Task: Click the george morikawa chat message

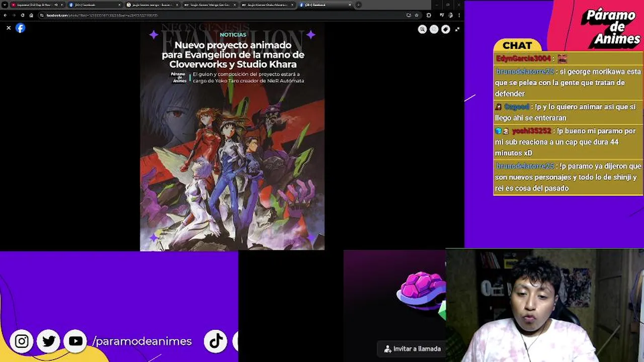Action: pyautogui.click(x=568, y=82)
